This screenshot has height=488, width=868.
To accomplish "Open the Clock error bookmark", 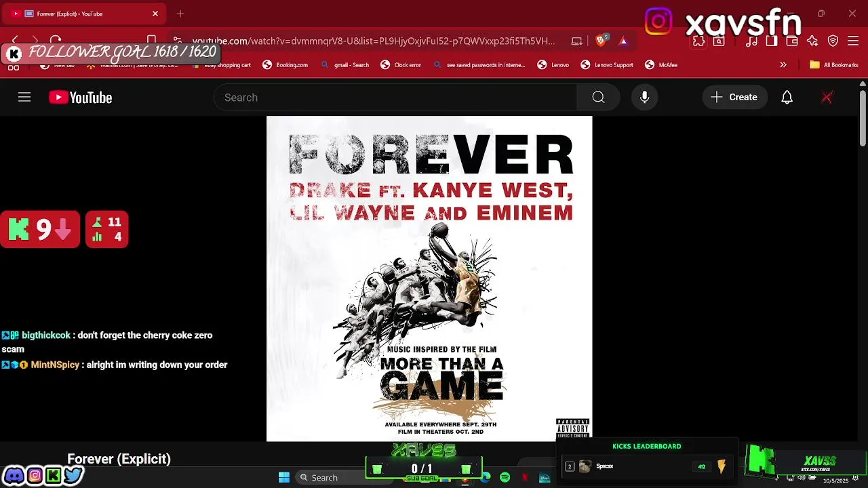I will tap(401, 65).
